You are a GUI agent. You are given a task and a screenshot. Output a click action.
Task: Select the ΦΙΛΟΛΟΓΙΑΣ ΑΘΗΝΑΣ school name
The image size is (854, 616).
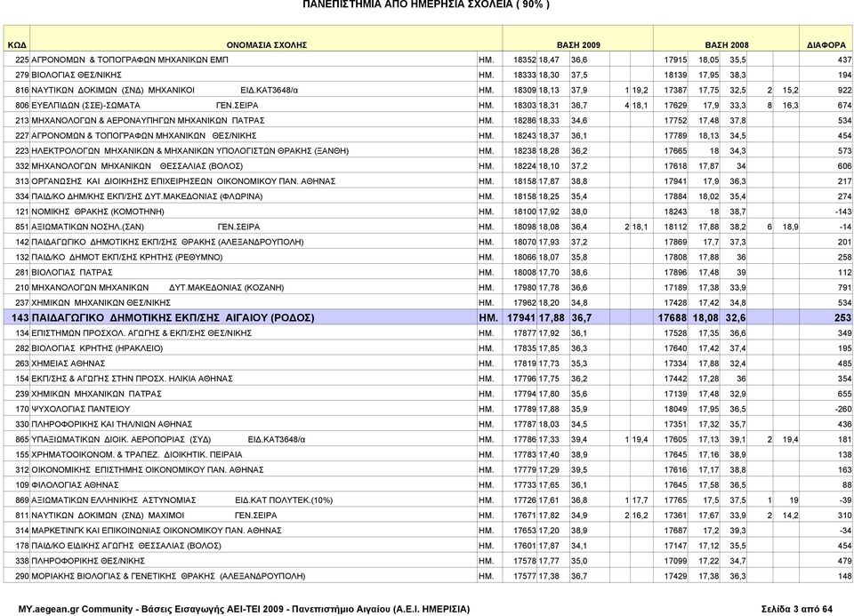pos(75,486)
